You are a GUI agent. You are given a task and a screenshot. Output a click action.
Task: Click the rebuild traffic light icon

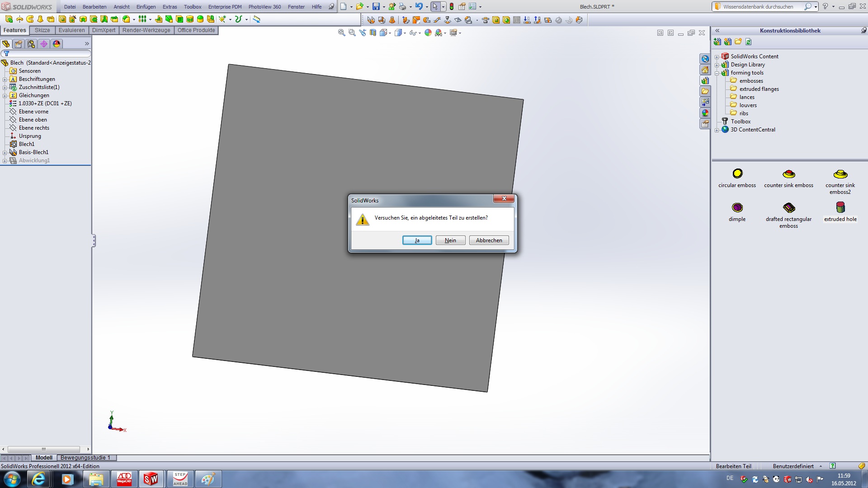coord(451,7)
